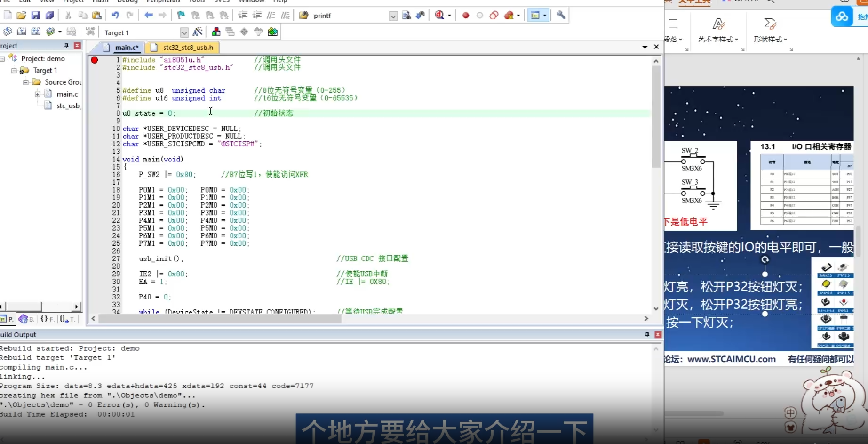Viewport: 868px width, 444px height.
Task: Open the printf search history dropdown
Action: click(x=393, y=16)
